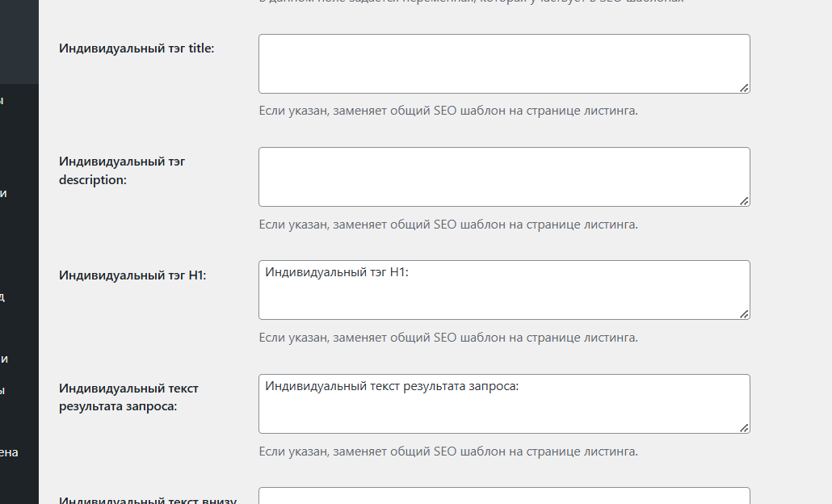
Task: Click the H1 tag textarea
Action: 504,290
